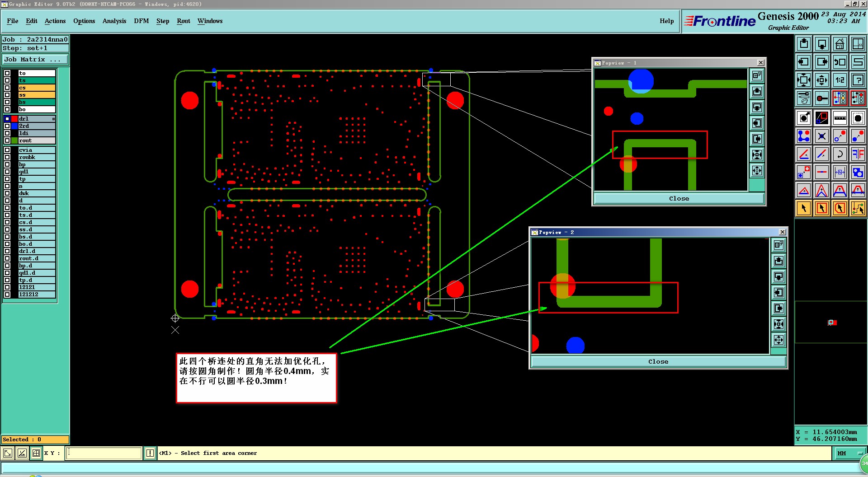Toggle the checkbox for layer dwk
Screen dimensions: 868x477
7,193
